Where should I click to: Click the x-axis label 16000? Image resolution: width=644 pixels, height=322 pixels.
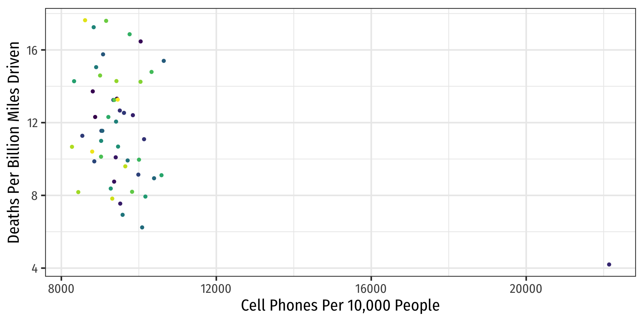click(371, 289)
